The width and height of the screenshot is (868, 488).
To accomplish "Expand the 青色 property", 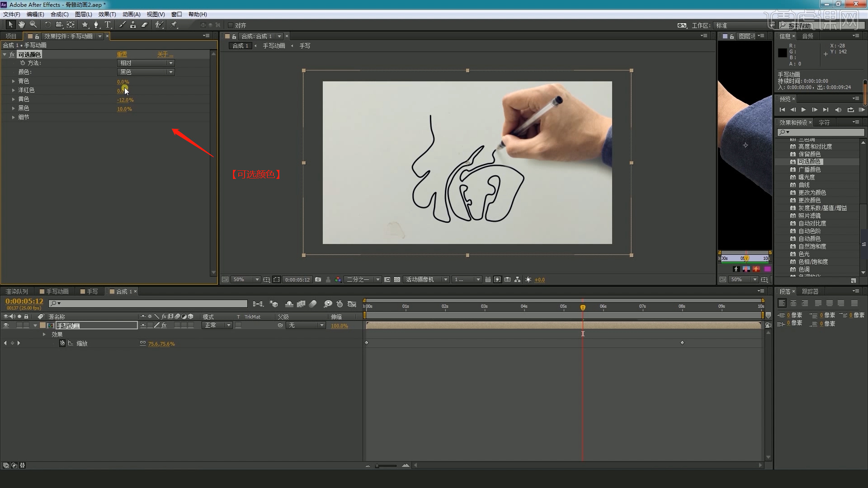I will click(14, 81).
